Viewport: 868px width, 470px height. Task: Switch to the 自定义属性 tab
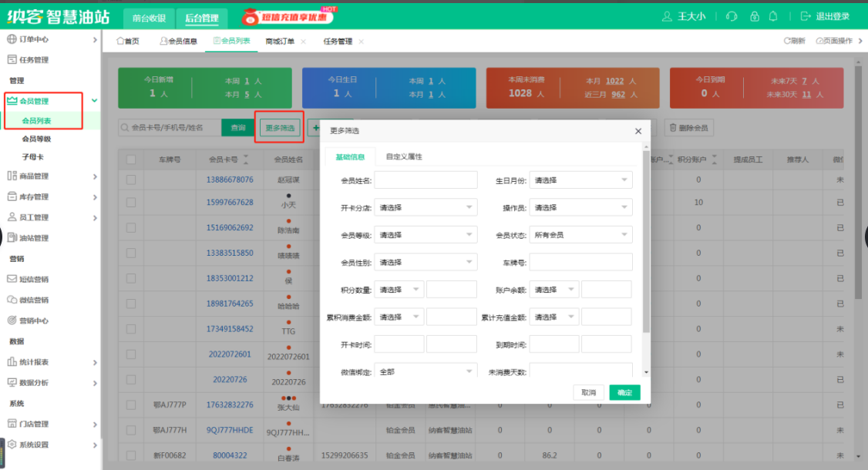click(x=404, y=157)
